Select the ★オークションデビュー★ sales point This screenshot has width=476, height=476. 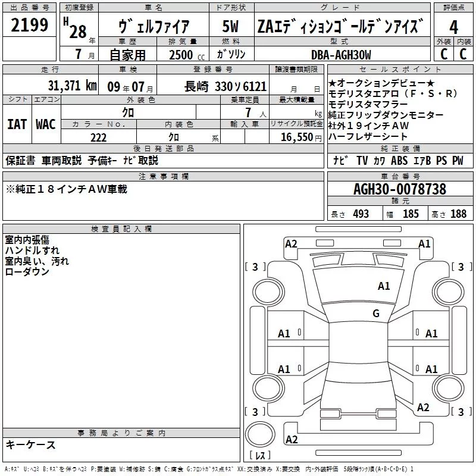[381, 83]
